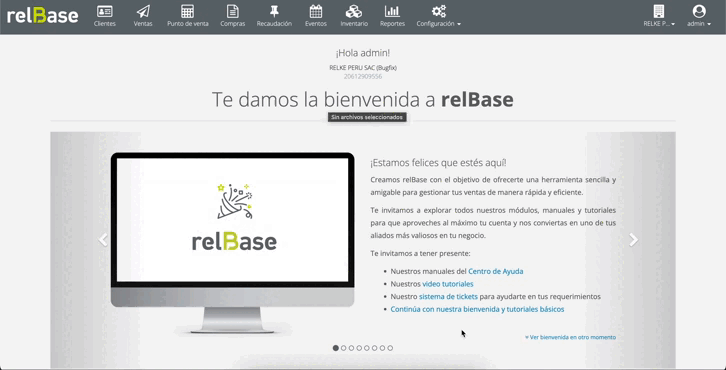
Task: Select the third carousel indicator dot
Action: [351, 348]
